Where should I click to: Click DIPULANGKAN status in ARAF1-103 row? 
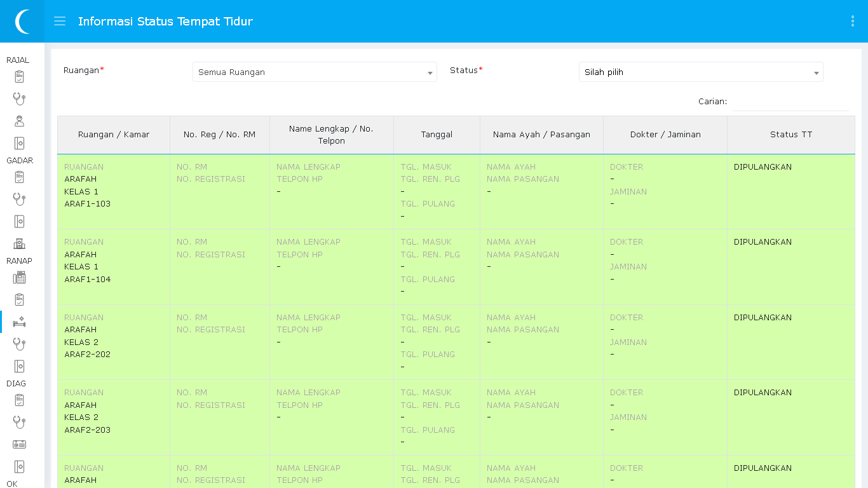[763, 167]
